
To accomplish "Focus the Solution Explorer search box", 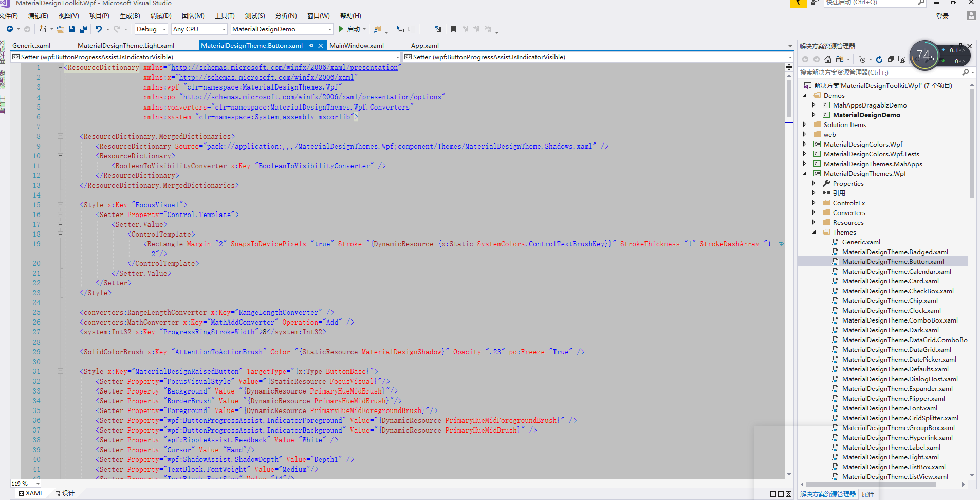I will click(879, 72).
